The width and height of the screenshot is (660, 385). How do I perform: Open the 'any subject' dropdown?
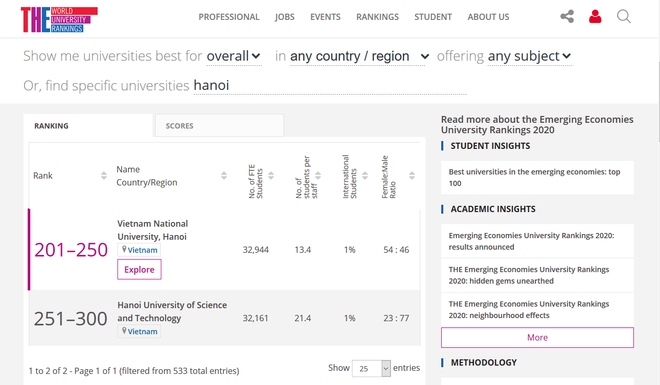tap(530, 56)
